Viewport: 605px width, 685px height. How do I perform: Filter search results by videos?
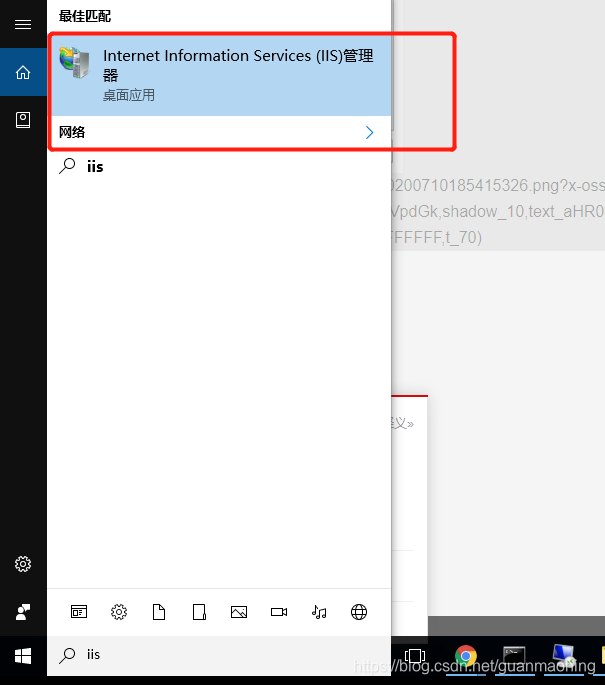coord(279,612)
